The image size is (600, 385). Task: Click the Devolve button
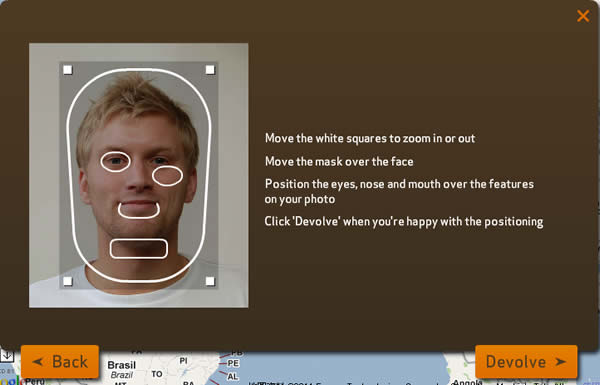tap(526, 362)
